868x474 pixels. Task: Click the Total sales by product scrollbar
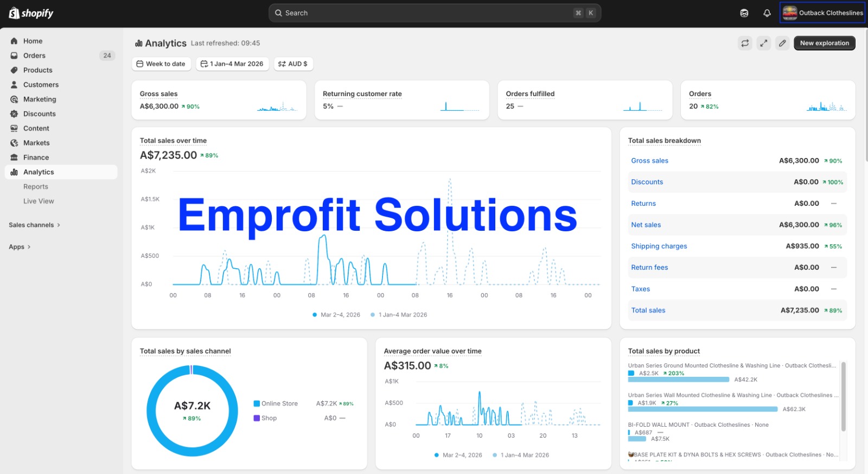point(843,396)
